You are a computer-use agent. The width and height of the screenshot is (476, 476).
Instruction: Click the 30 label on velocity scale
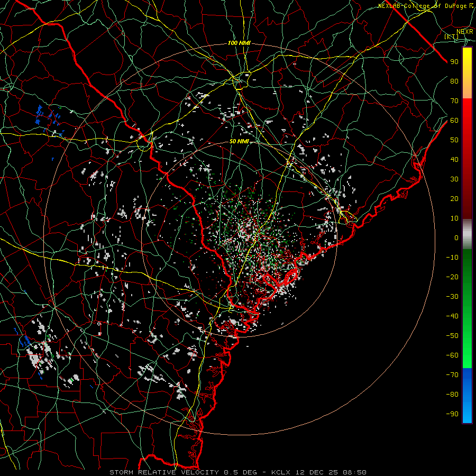pyautogui.click(x=454, y=179)
